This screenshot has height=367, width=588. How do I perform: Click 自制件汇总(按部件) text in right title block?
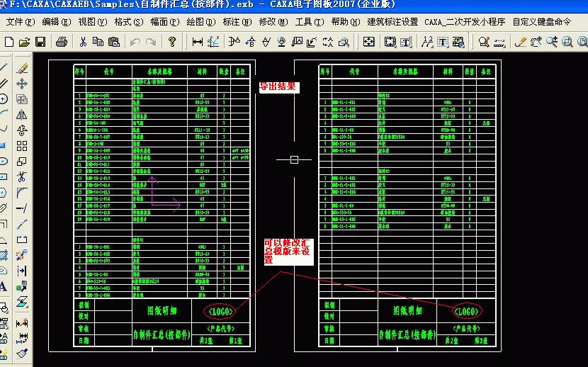(407, 334)
